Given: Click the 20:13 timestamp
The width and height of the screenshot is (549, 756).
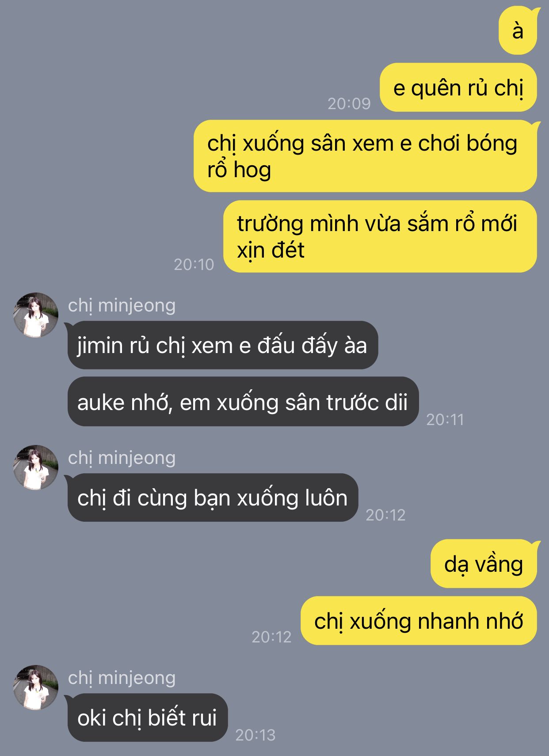Looking at the screenshot, I should pos(255,735).
